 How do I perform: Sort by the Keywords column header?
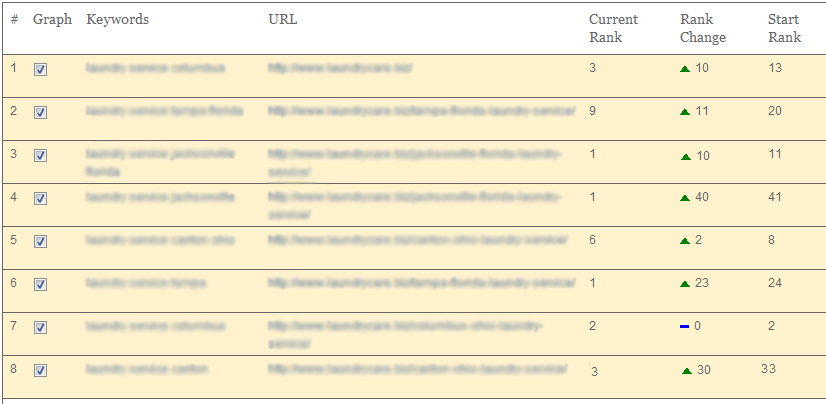click(x=117, y=19)
